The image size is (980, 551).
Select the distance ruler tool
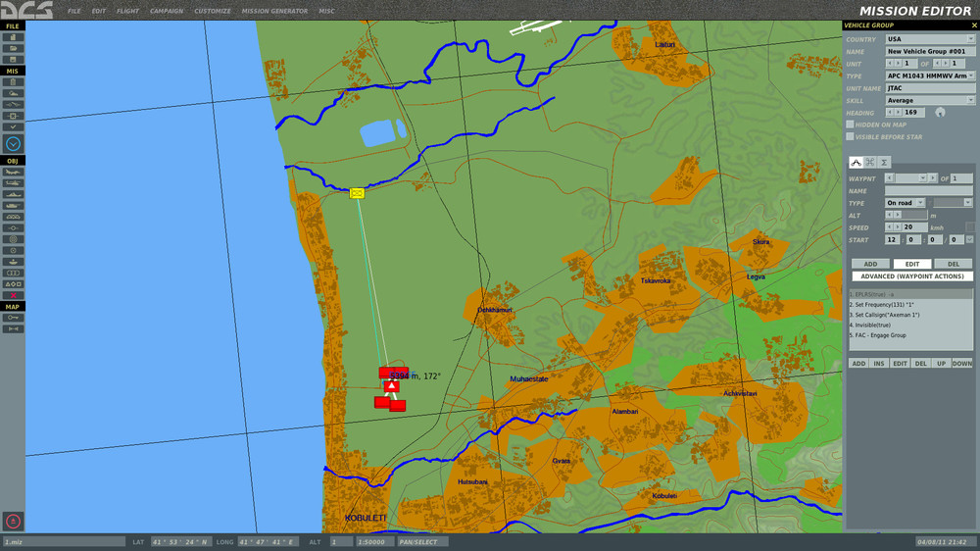(13, 329)
